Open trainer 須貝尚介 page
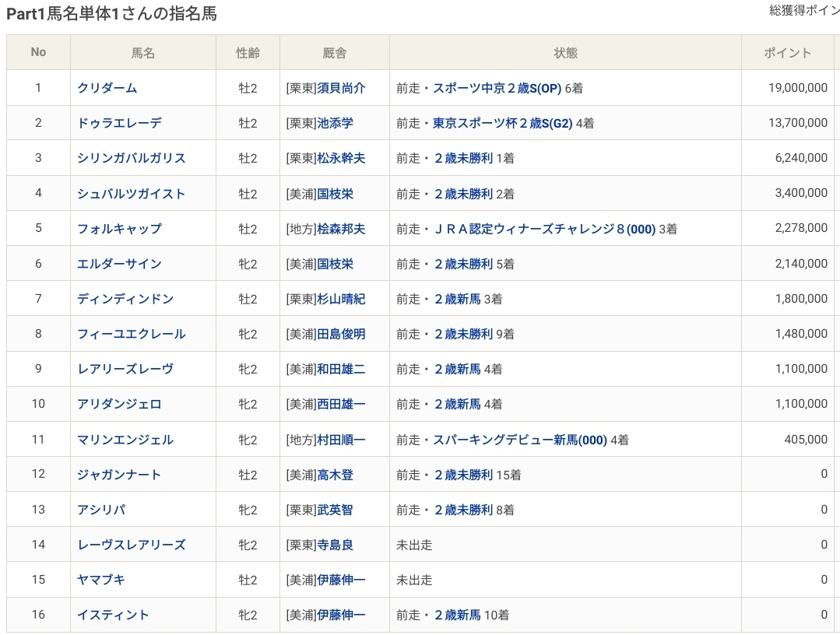The image size is (840, 635). pos(341,88)
